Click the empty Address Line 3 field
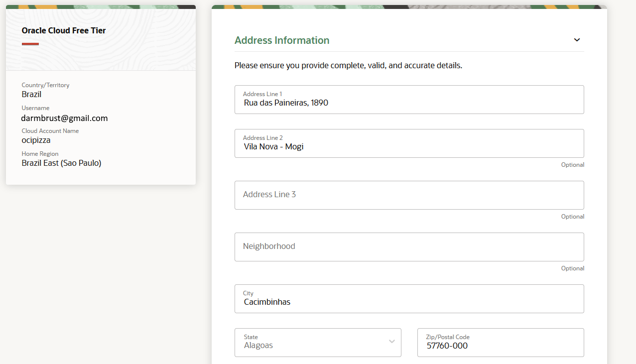This screenshot has width=636, height=364. click(408, 195)
